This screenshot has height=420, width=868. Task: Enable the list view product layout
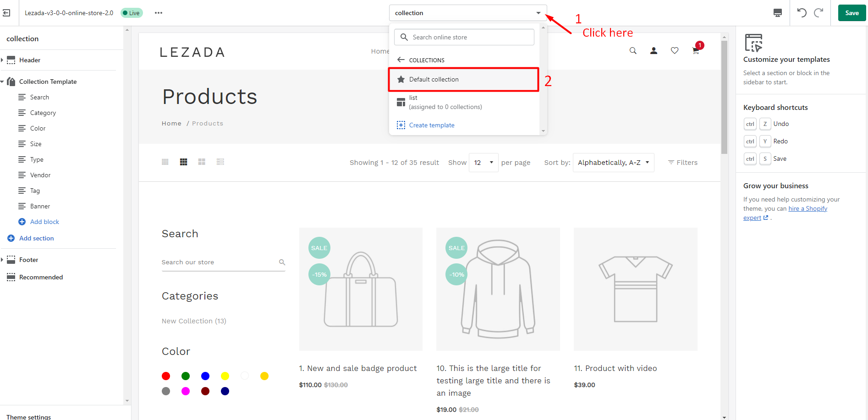point(220,162)
